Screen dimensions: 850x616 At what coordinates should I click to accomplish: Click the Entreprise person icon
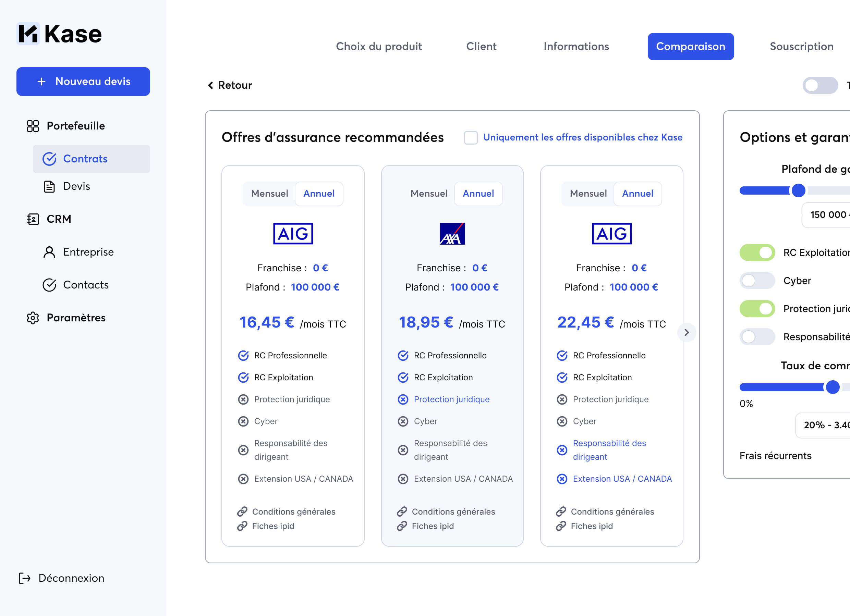coord(49,252)
